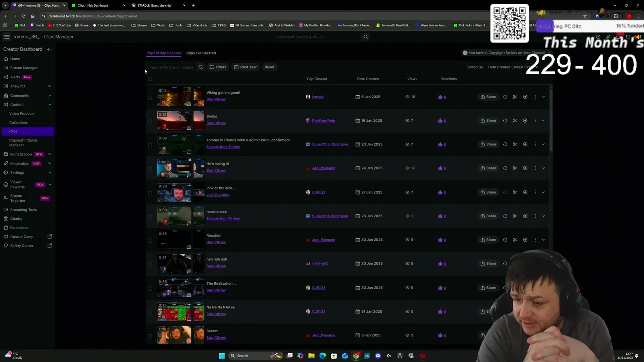Click the plus-circle icon for Reaction clip

coord(525,240)
